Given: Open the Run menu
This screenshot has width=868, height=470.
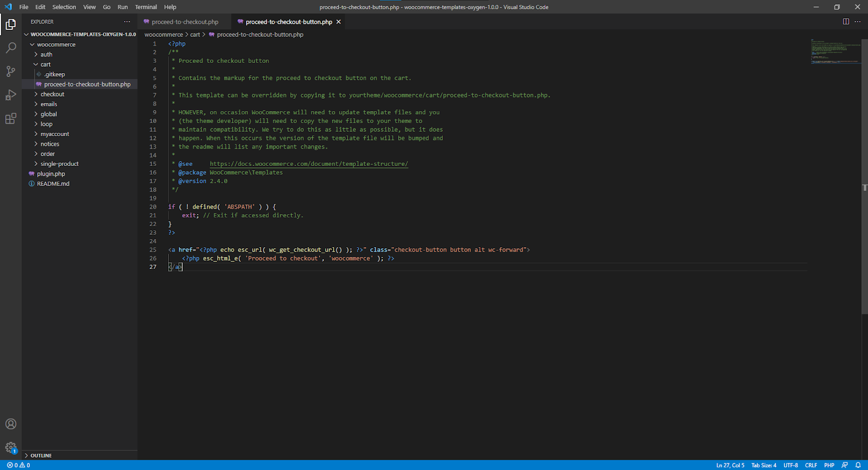Looking at the screenshot, I should pos(123,7).
